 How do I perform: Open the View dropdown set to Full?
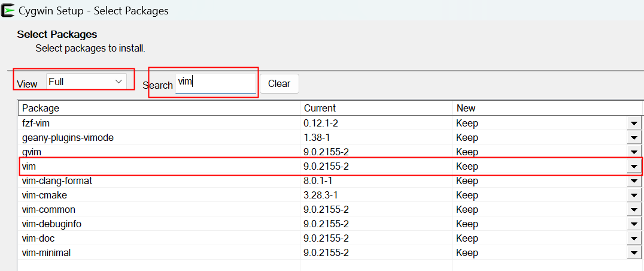pos(86,81)
